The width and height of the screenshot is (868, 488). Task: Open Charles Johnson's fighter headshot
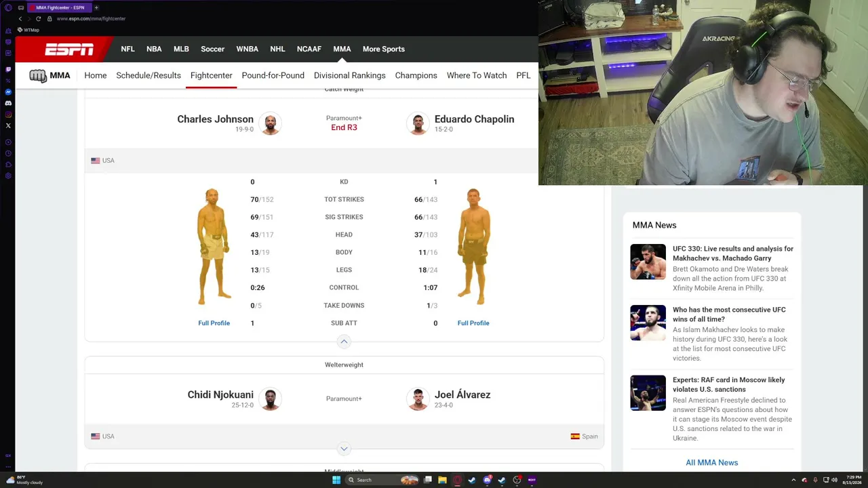coord(270,123)
